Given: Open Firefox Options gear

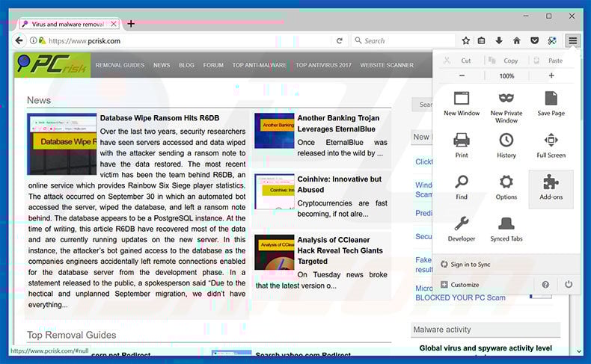Looking at the screenshot, I should pyautogui.click(x=506, y=188).
